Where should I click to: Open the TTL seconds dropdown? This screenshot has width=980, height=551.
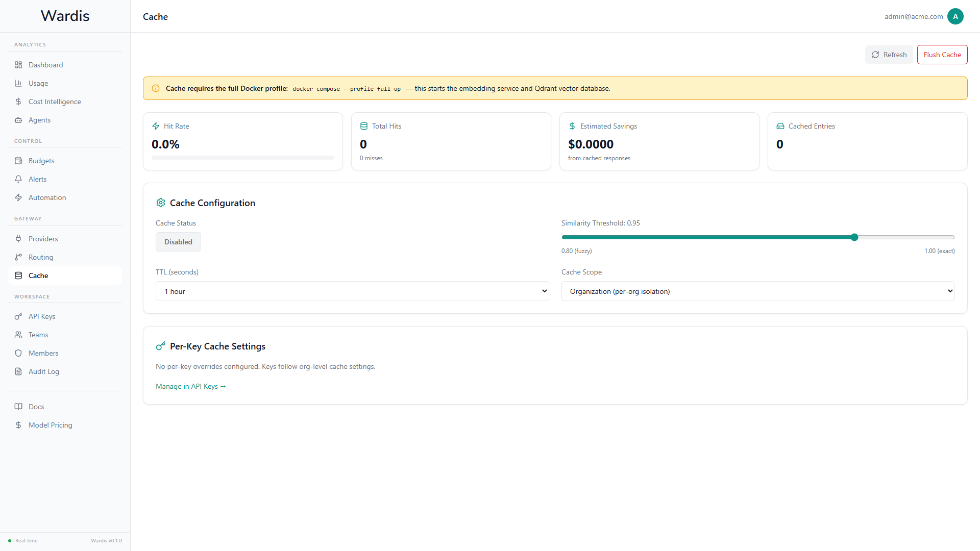coord(352,291)
